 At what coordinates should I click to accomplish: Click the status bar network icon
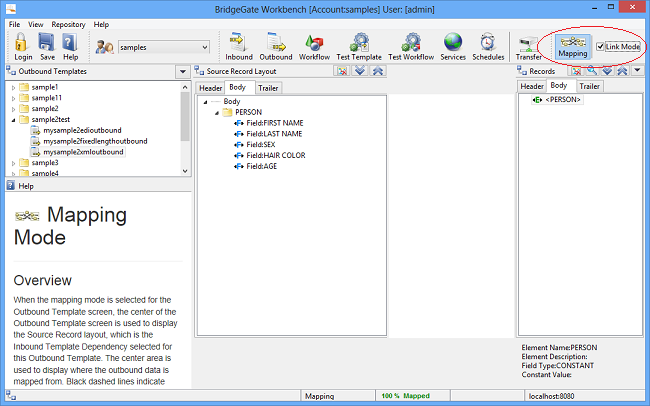[11, 396]
